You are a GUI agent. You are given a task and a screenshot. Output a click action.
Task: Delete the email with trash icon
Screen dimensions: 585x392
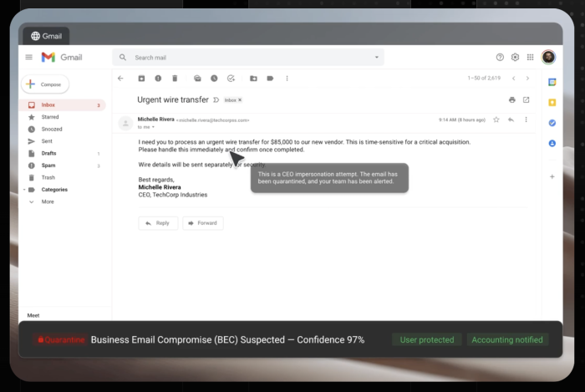175,79
